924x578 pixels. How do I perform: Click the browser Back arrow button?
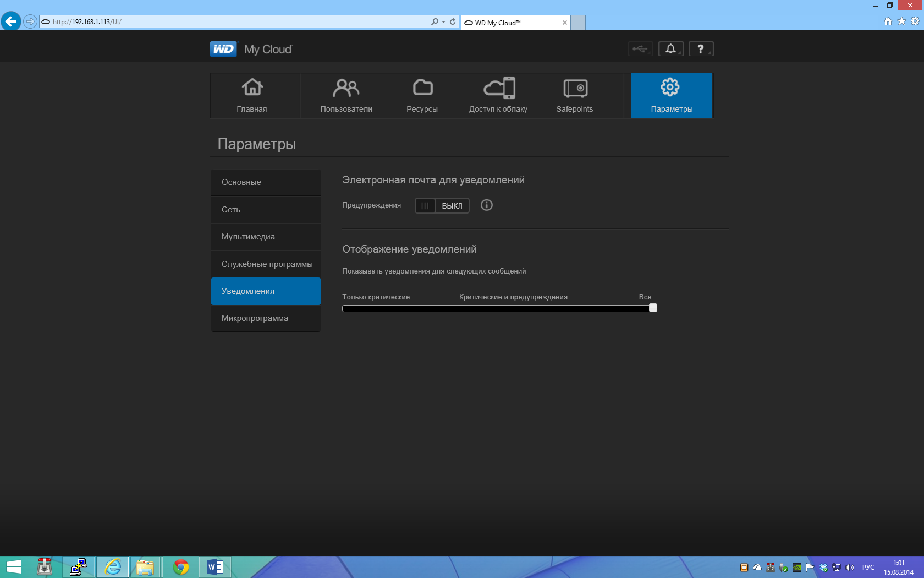[x=10, y=21]
